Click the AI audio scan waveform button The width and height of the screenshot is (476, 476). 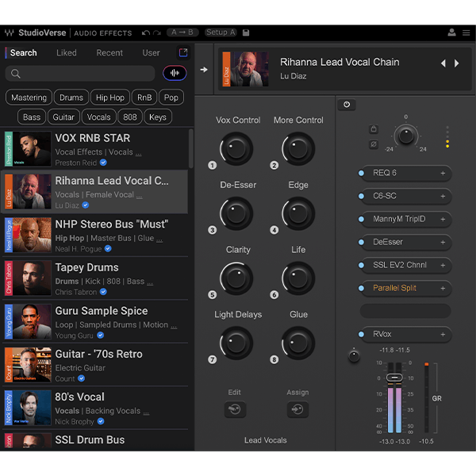click(x=175, y=73)
